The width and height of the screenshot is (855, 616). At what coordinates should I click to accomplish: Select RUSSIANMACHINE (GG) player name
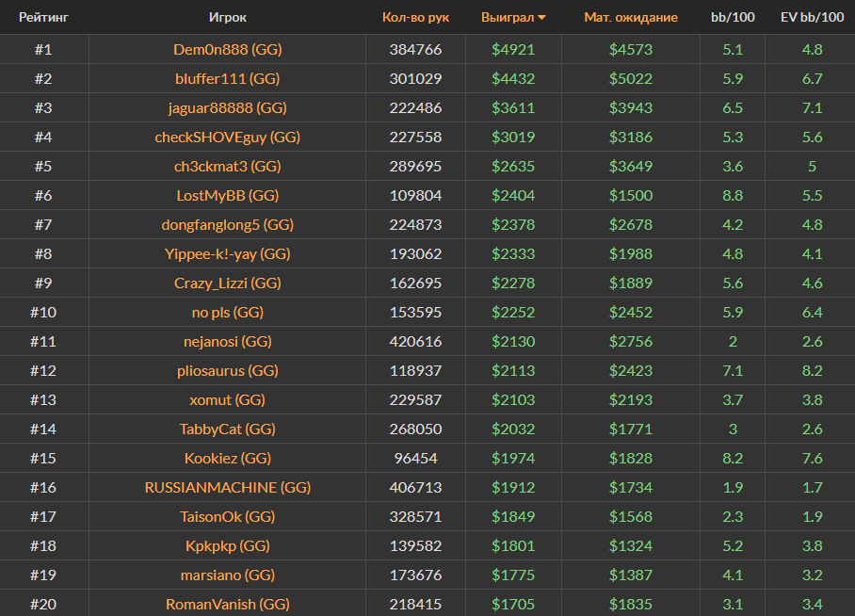227,487
